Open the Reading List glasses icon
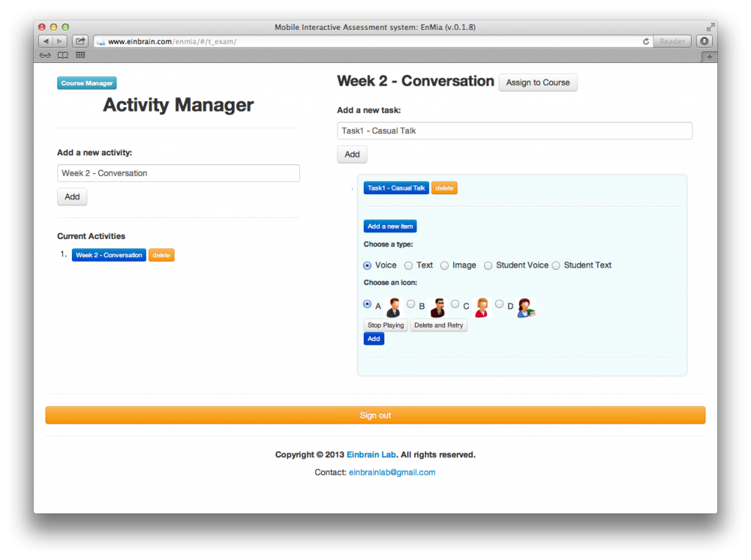This screenshot has width=751, height=560. click(x=45, y=55)
